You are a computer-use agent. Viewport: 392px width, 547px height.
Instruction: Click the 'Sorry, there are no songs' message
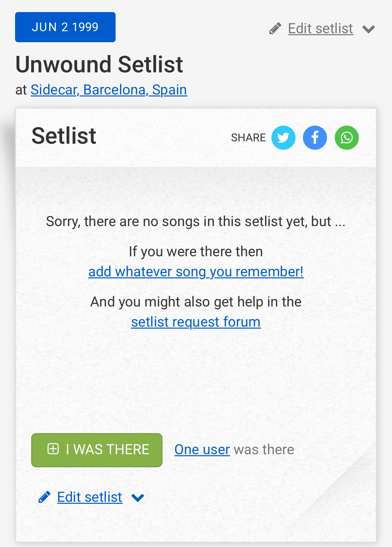tap(196, 221)
